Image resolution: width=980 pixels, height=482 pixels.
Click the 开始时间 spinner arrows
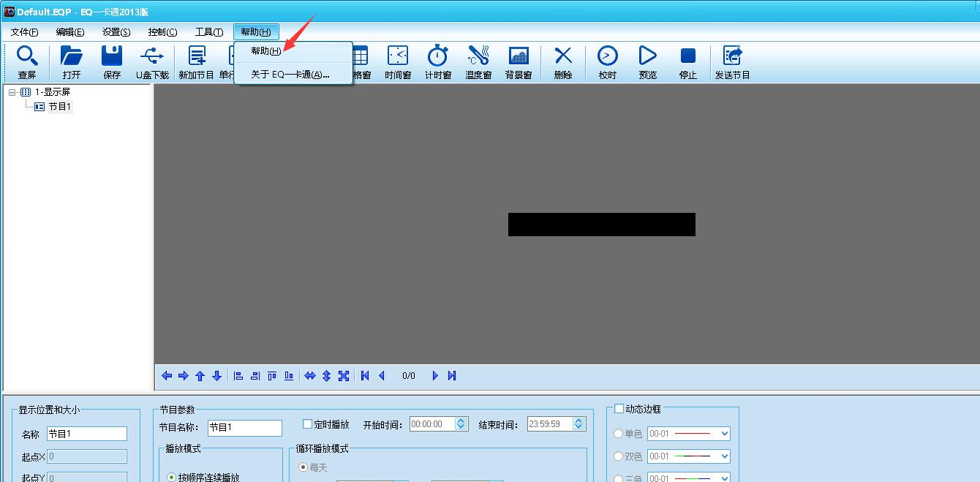[461, 424]
